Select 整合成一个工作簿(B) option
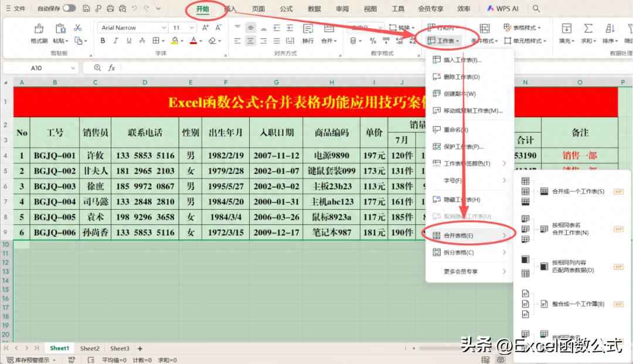 pyautogui.click(x=578, y=304)
